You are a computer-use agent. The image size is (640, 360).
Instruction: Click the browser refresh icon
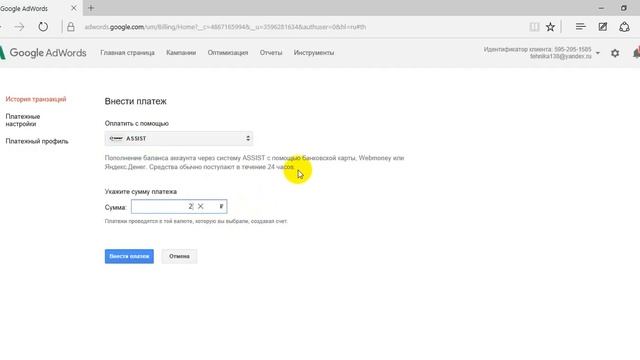[x=43, y=27]
